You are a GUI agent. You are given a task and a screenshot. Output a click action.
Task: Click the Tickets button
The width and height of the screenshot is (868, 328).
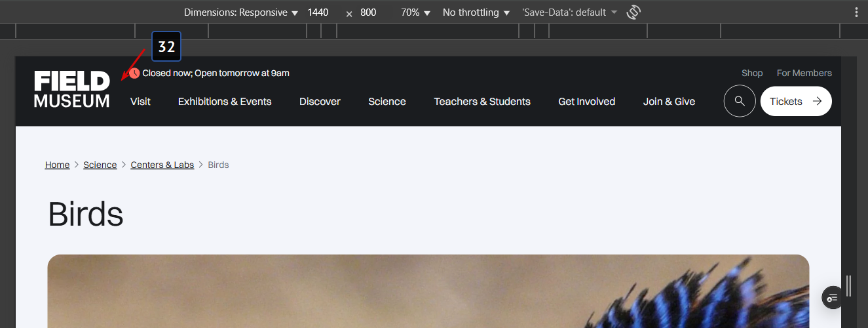pos(796,101)
